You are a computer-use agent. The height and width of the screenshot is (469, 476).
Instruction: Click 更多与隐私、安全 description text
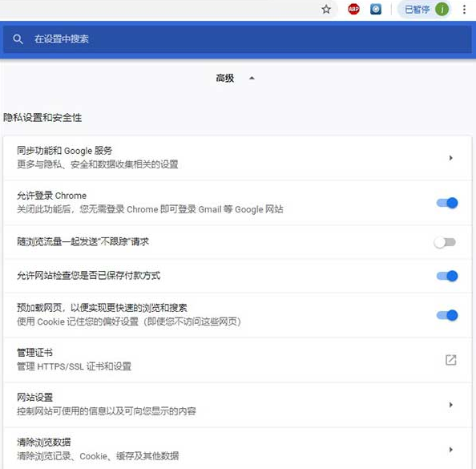98,164
